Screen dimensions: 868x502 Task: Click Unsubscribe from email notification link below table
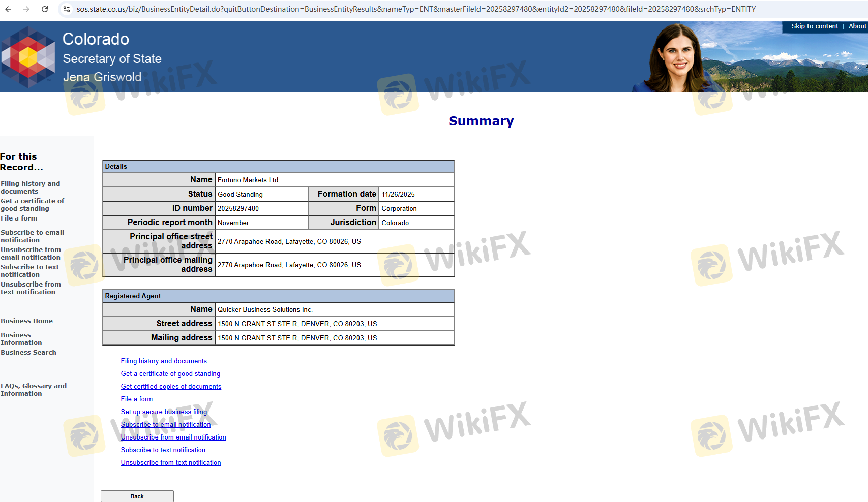tap(173, 437)
